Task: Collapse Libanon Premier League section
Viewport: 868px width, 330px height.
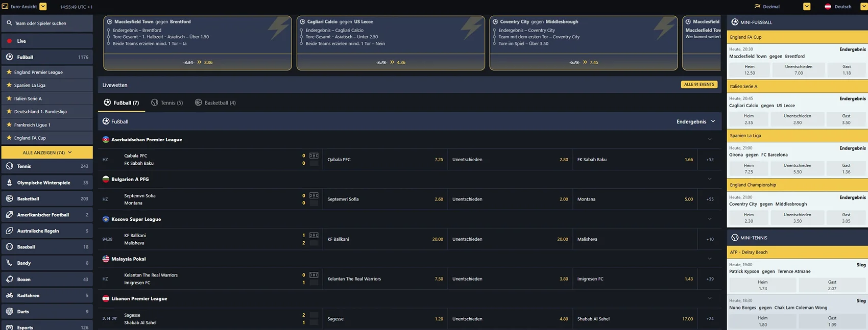Action: [x=709, y=298]
